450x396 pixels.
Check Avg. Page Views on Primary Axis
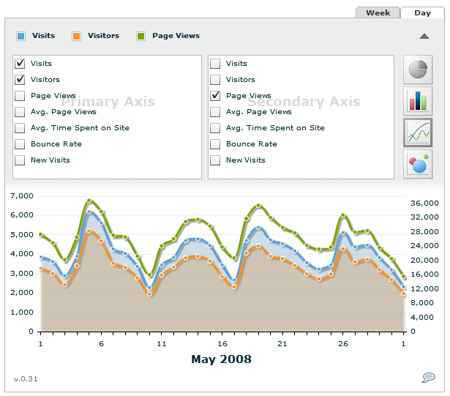(x=20, y=112)
